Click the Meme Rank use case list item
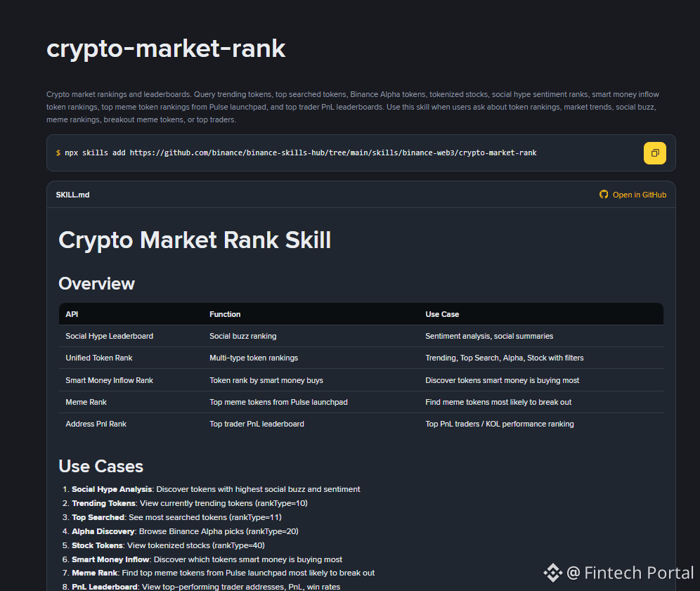700x591 pixels. pyautogui.click(x=223, y=573)
